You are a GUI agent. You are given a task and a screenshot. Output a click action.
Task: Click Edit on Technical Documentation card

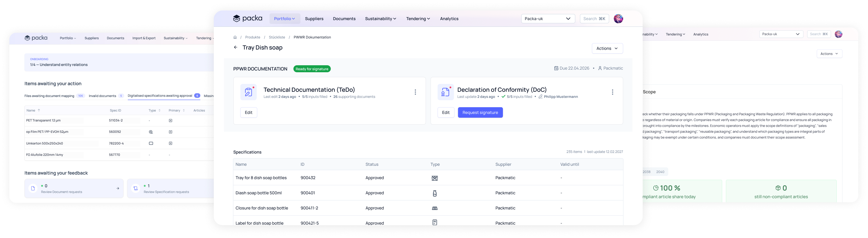(x=249, y=112)
